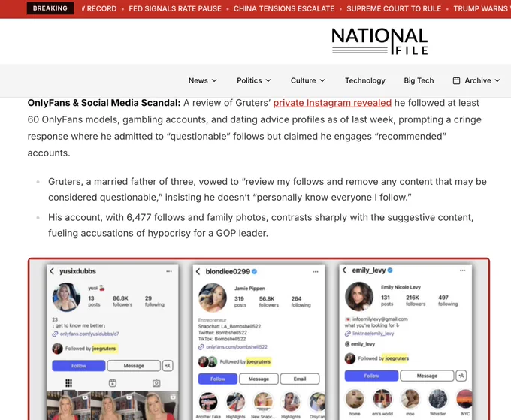Click Email button on blondiee0299 profile
Viewport: 511px width, 420px height.
tap(300, 379)
